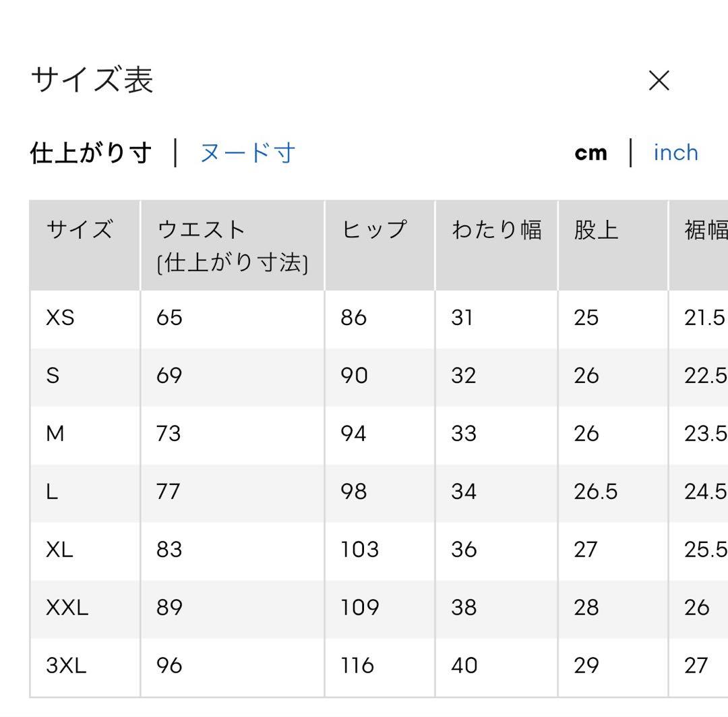Viewport: 728px width, 717px height.
Task: Select the L size row label
Action: tap(51, 491)
